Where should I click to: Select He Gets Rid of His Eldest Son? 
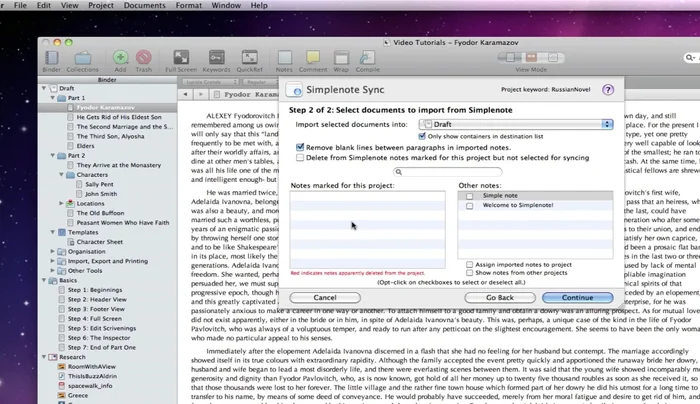tap(119, 117)
